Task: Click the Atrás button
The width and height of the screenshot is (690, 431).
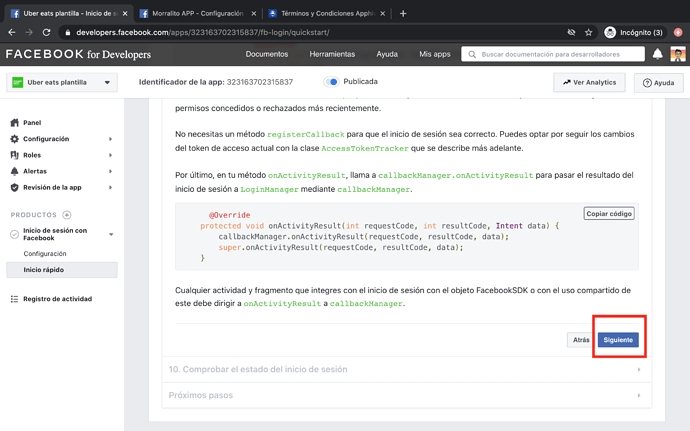Action: coord(580,340)
